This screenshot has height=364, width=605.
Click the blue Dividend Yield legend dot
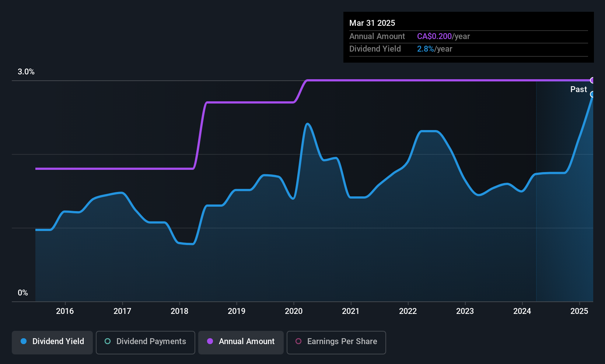[x=24, y=342]
